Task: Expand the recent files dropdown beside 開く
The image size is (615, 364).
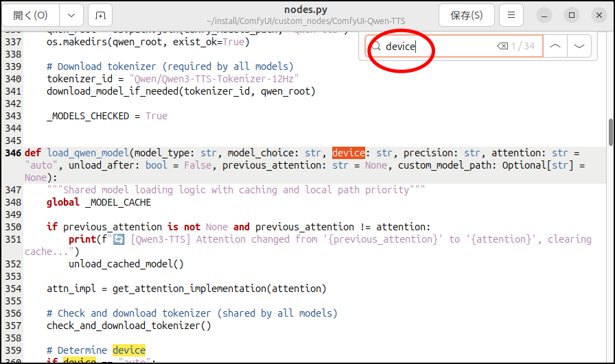Action: (71, 15)
